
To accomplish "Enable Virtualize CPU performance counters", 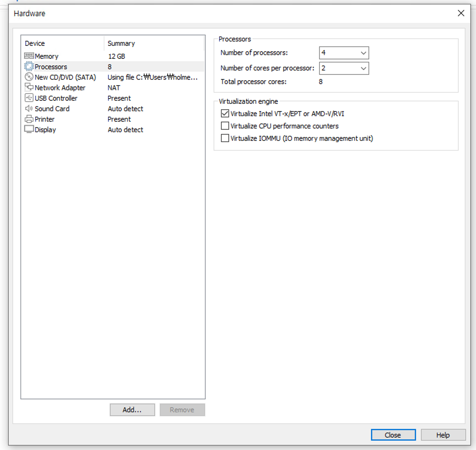I will click(x=225, y=126).
